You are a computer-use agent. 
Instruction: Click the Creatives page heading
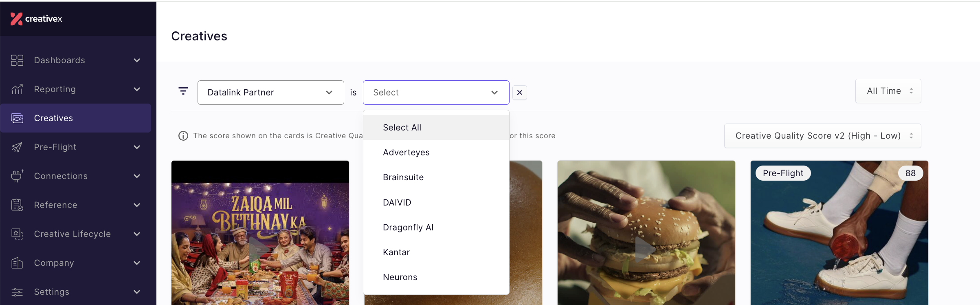pos(199,36)
